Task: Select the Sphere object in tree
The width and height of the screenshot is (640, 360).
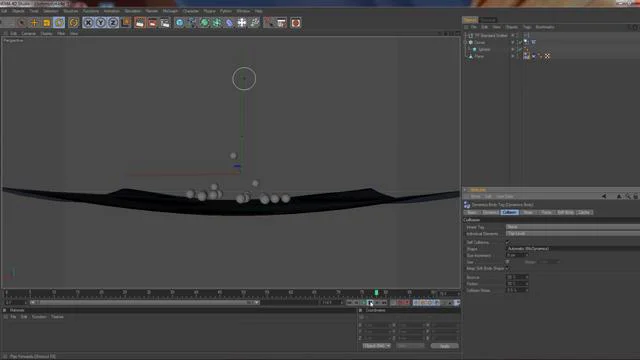Action: (x=484, y=49)
